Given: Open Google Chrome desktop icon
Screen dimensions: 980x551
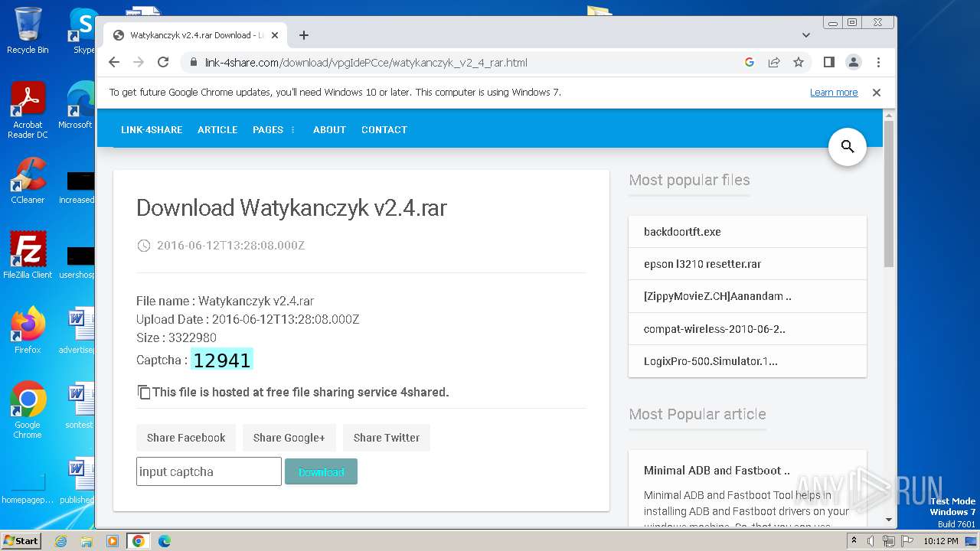Looking at the screenshot, I should point(28,409).
